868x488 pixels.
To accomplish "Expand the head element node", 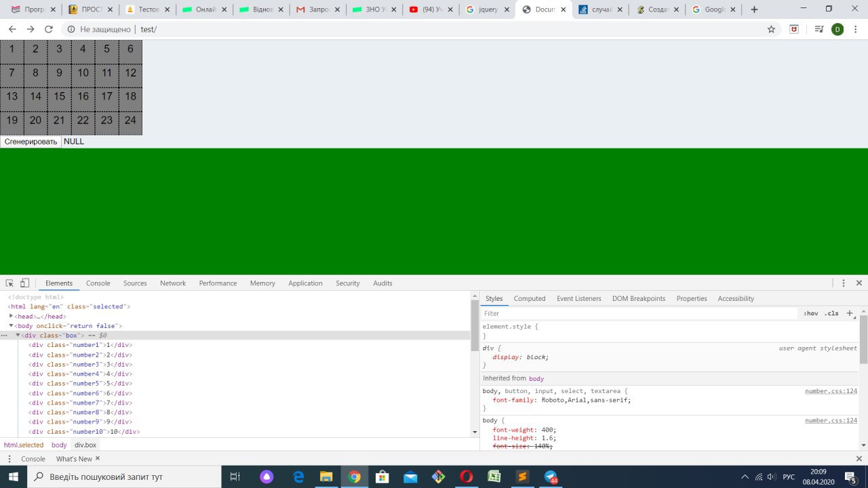I will (x=12, y=316).
